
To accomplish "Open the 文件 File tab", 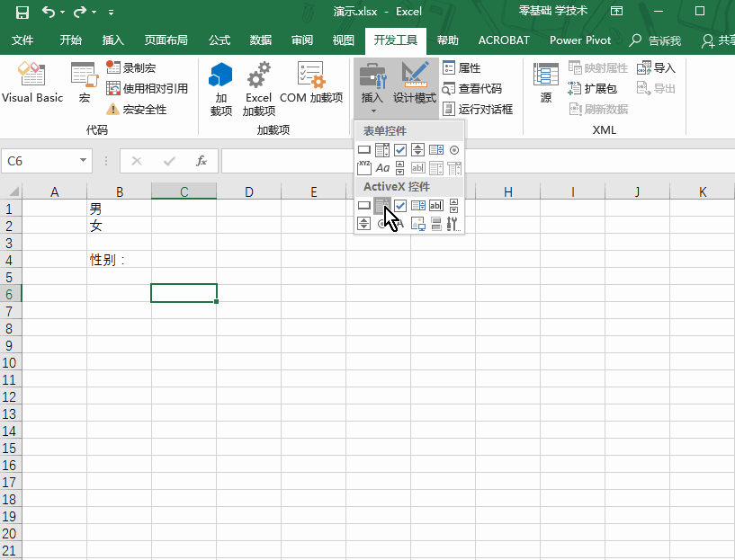I will coord(22,40).
